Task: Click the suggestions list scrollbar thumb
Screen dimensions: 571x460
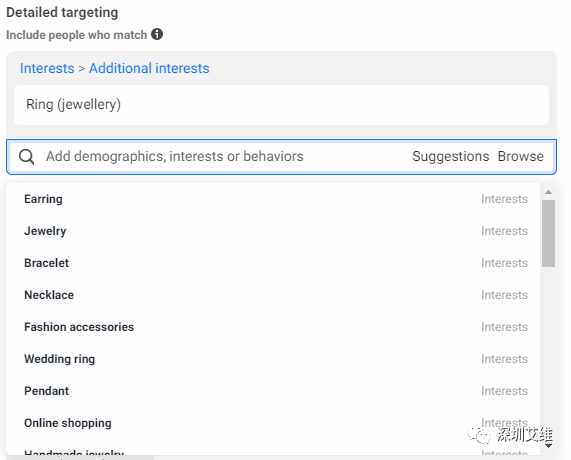Action: pos(548,233)
